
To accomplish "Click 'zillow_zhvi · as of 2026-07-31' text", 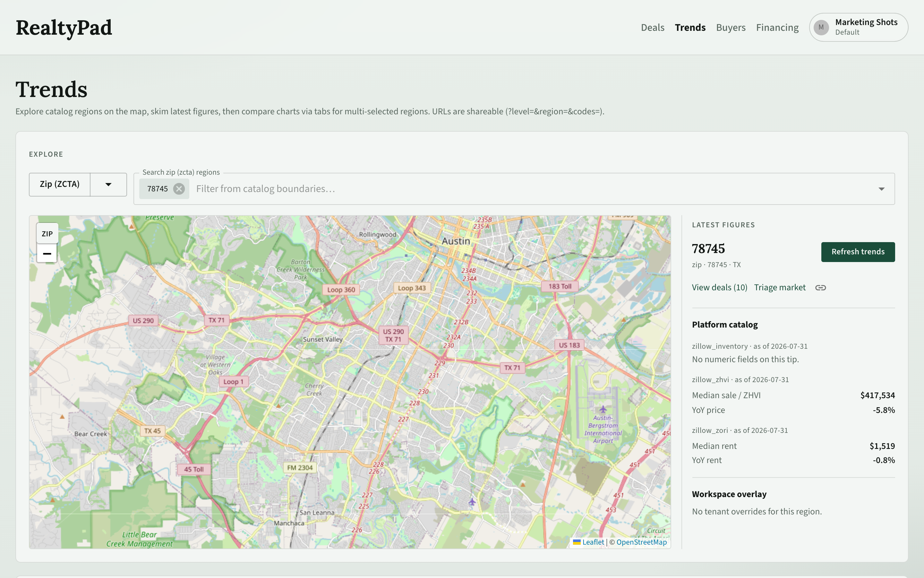I will tap(740, 380).
